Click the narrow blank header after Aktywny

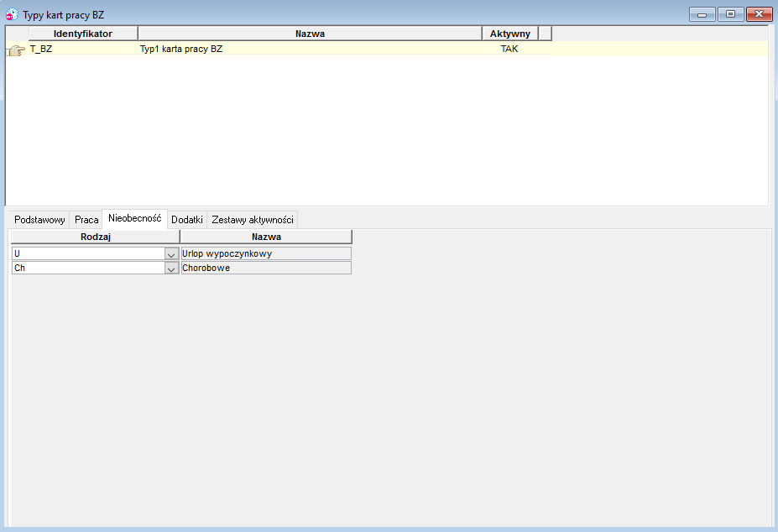[545, 34]
